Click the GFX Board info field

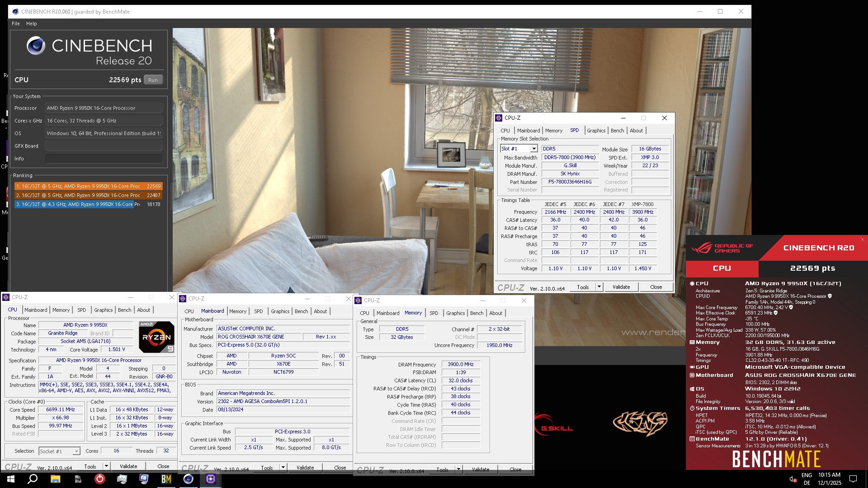coord(104,146)
